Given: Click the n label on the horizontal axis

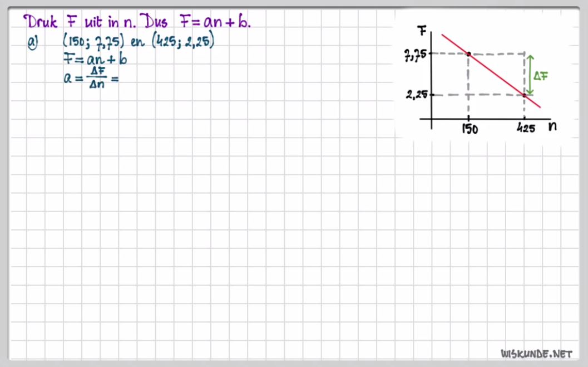Looking at the screenshot, I should pos(552,126).
